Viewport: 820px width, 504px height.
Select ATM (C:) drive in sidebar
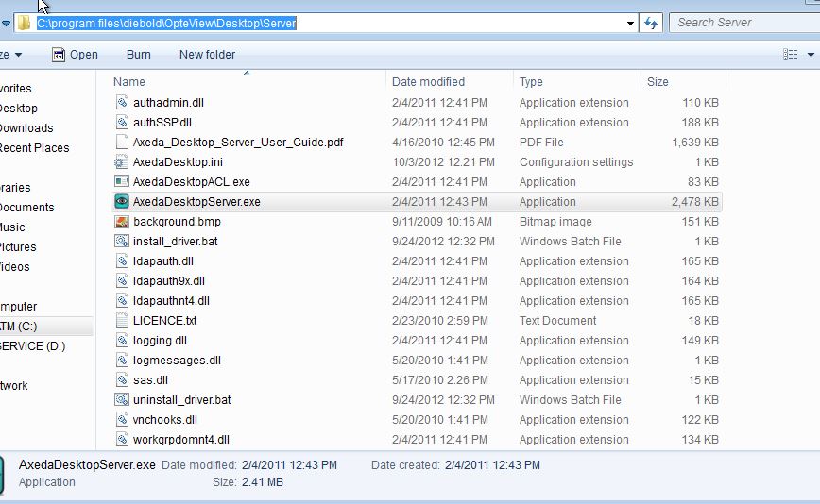tap(19, 327)
